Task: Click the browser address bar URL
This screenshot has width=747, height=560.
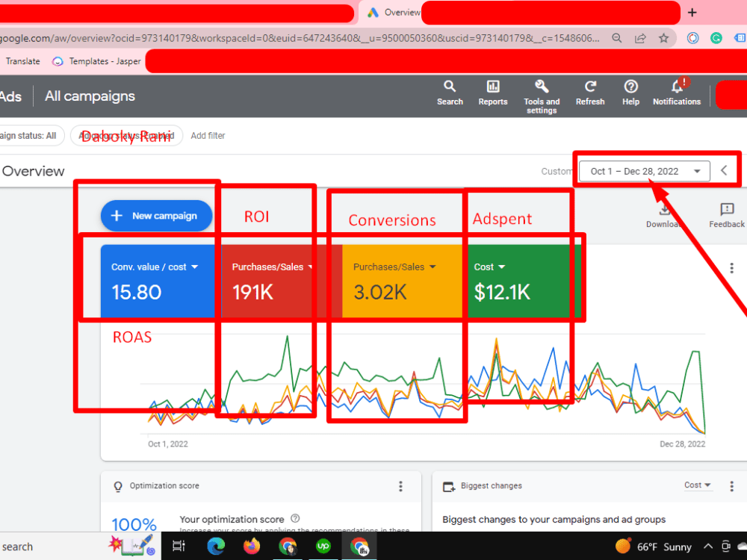Action: click(300, 38)
